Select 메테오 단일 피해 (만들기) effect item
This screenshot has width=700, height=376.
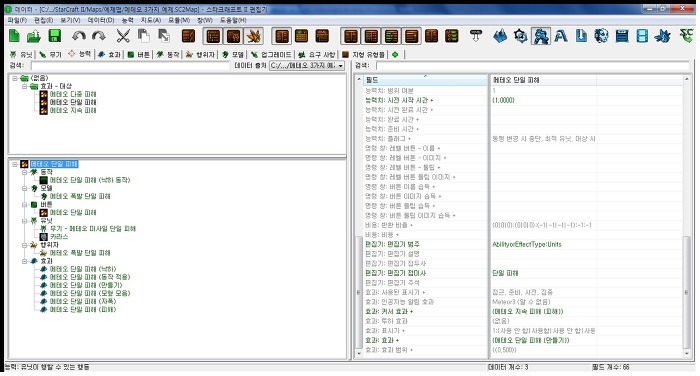coord(86,285)
